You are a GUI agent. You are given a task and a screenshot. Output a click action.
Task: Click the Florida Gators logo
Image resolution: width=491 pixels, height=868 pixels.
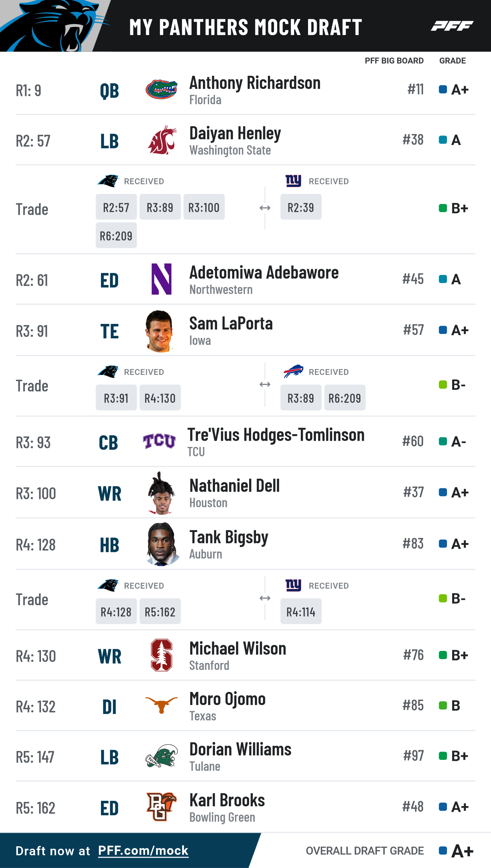[161, 90]
